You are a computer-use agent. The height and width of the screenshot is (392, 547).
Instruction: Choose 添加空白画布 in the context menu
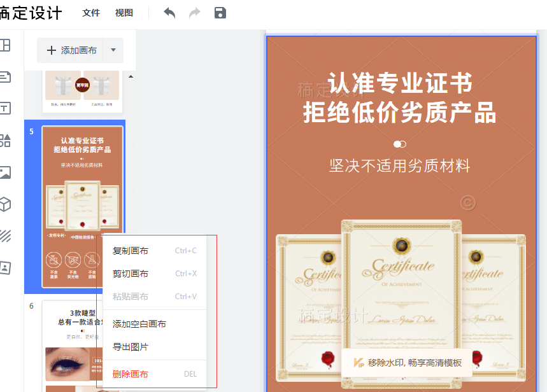155,324
